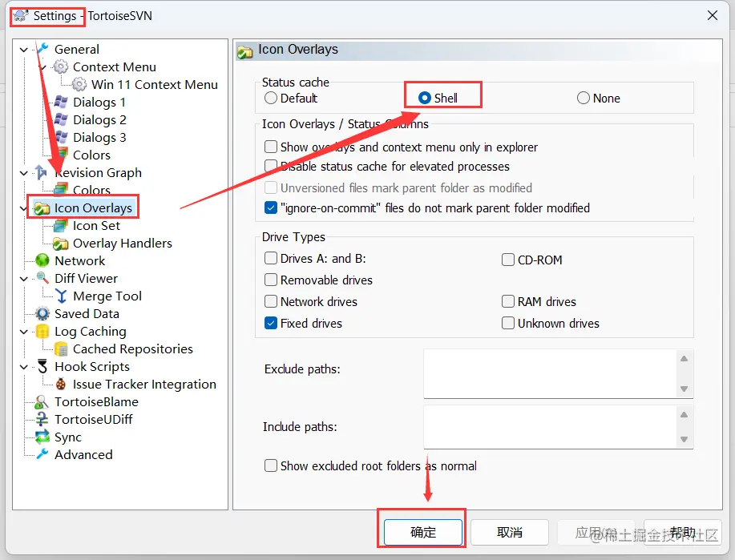Click the 取消 (Cancel) button
This screenshot has height=560, width=735.
pyautogui.click(x=510, y=532)
